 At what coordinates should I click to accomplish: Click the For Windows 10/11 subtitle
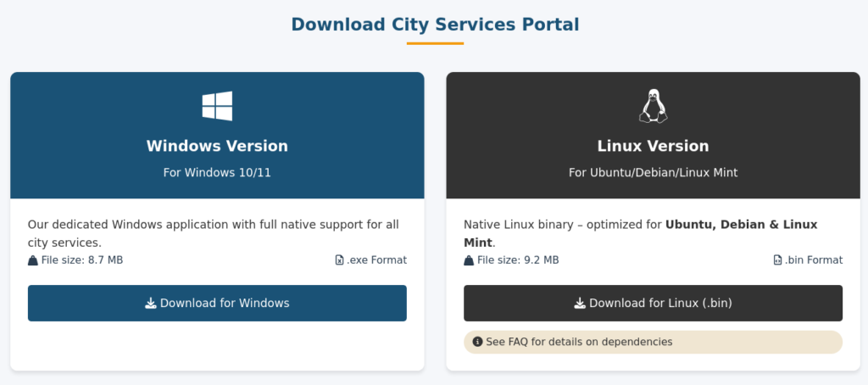point(217,172)
